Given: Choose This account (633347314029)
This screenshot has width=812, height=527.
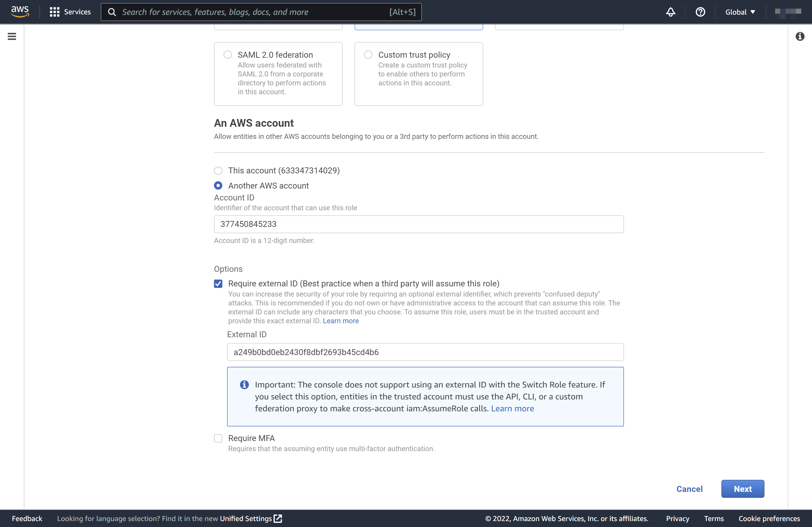Looking at the screenshot, I should [x=218, y=170].
